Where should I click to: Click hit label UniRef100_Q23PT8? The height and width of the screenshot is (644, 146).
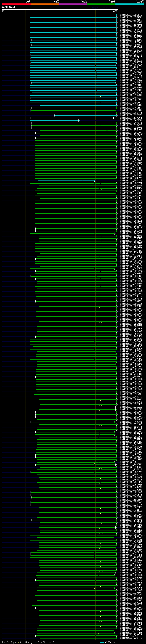coord(131,638)
